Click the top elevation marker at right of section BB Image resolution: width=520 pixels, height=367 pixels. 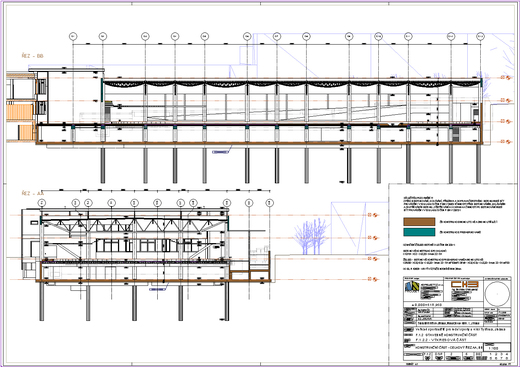[x=506, y=78]
